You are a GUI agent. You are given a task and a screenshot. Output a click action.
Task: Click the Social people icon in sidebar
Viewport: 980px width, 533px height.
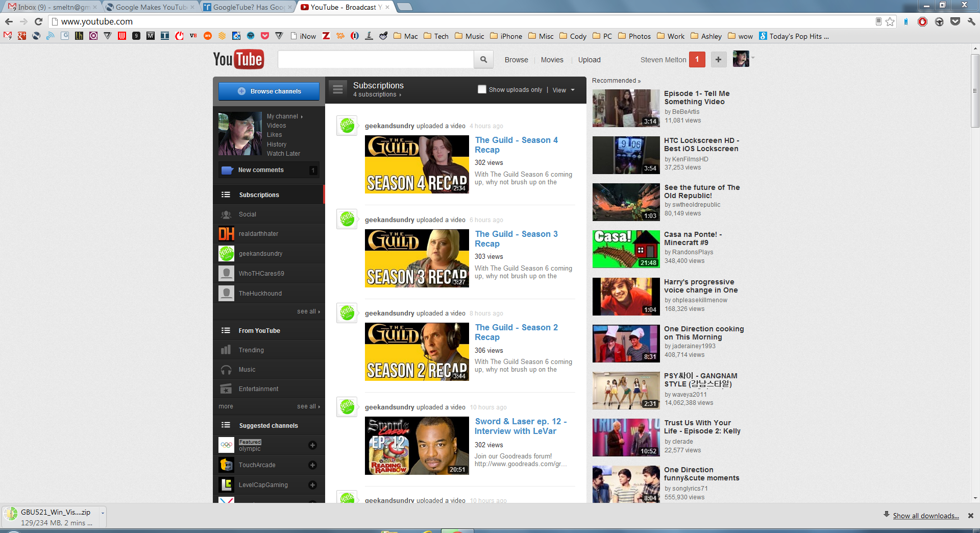click(x=226, y=214)
